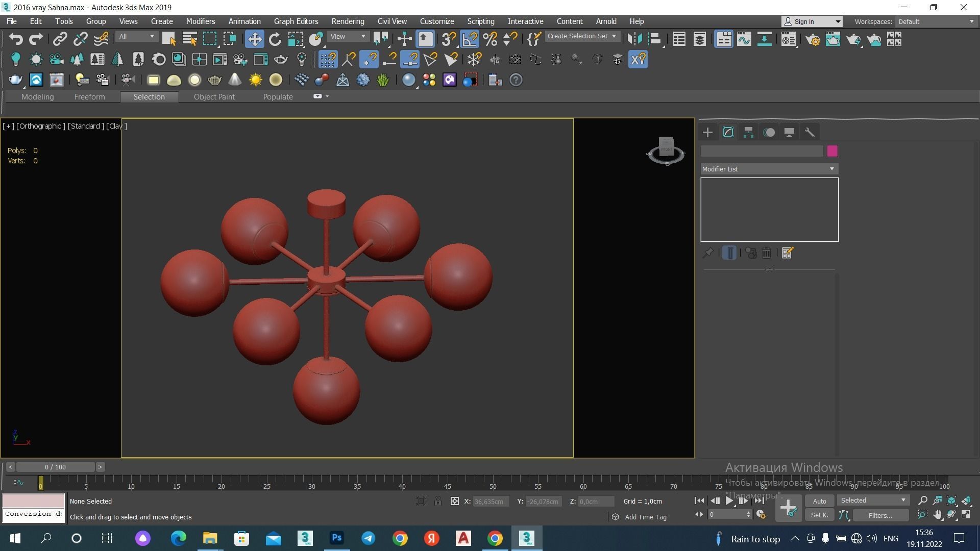Open Select by Name list
Screen dimensions: 980x551
(x=189, y=39)
